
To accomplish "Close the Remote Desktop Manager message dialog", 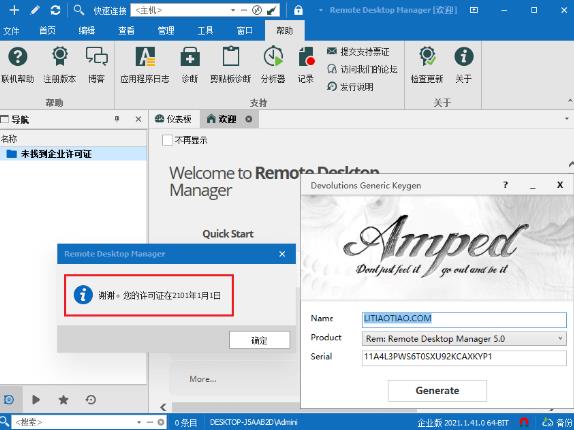I will (x=282, y=254).
